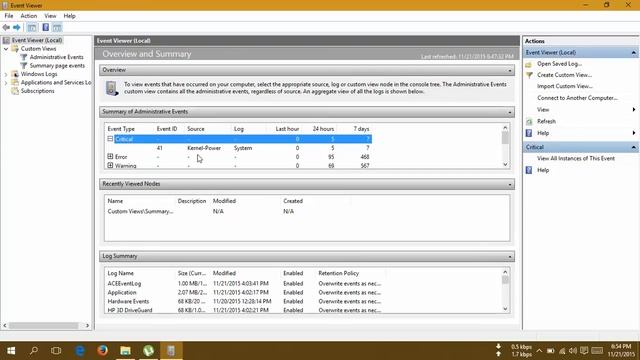The image size is (640, 360).
Task: Click the Refresh icon in Actions pane
Action: pos(529,121)
